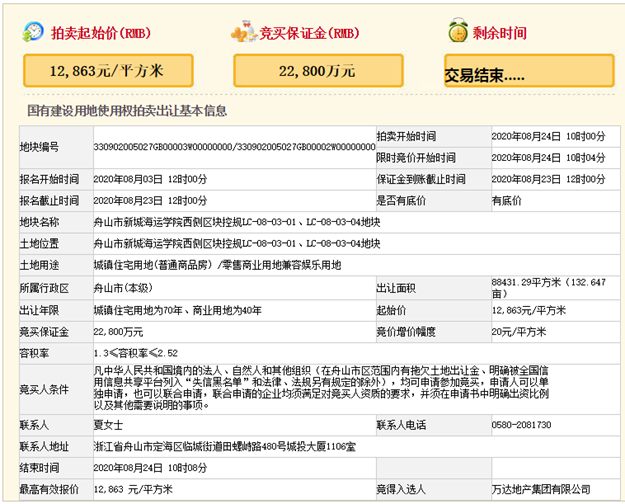The width and height of the screenshot is (625, 504).
Task: Select the 是否有底价 label
Action: coord(401,201)
